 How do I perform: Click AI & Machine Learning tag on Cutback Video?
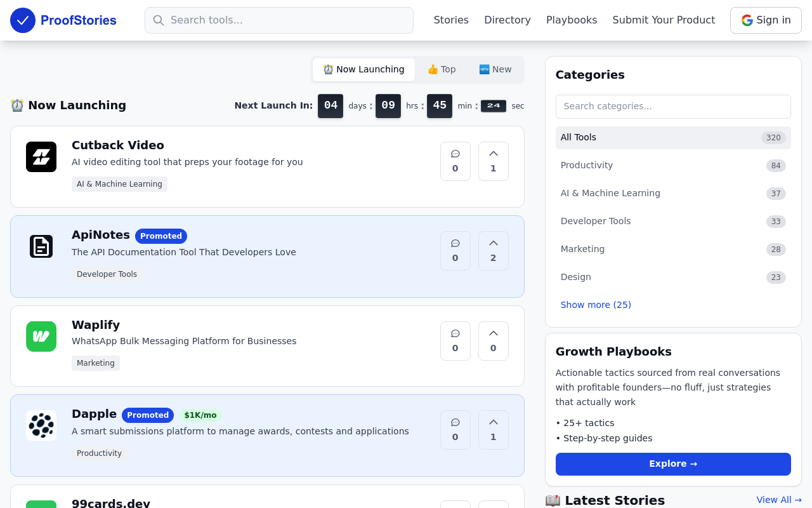point(119,184)
